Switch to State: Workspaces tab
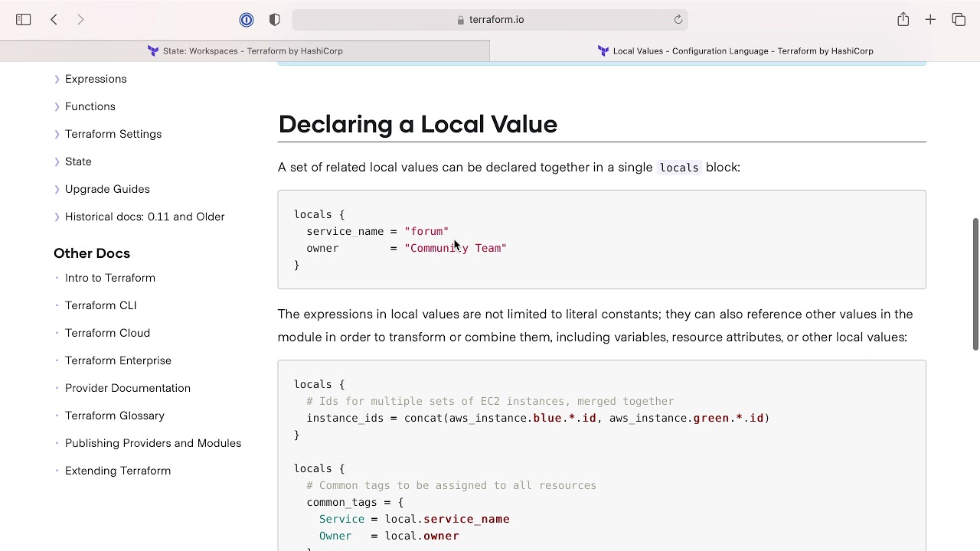Screen dimensions: 980x551 (x=245, y=51)
